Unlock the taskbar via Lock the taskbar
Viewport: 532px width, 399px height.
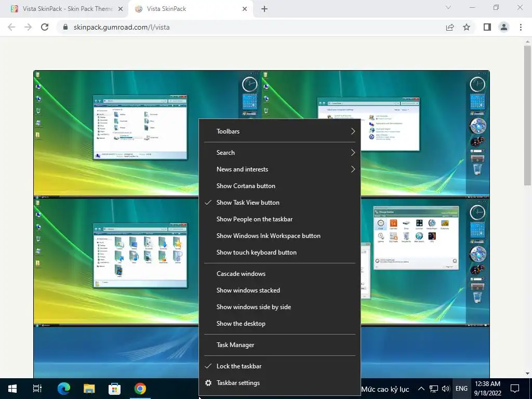(280, 366)
